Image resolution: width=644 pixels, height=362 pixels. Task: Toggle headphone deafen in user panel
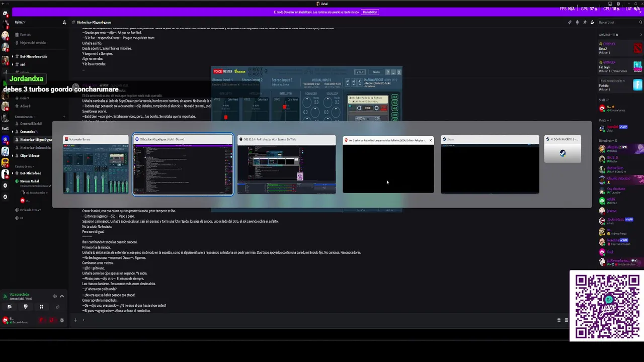point(52,320)
